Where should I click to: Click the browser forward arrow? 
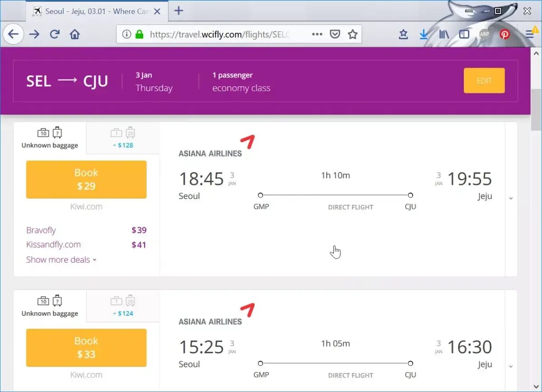coord(34,34)
